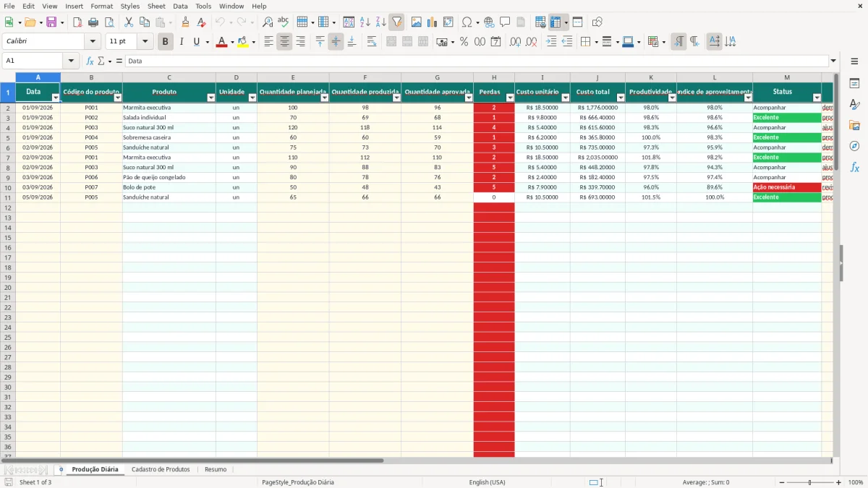Screen dimensions: 868x488
Task: Expand the Name Box cell reference dropdown
Action: pos(71,61)
